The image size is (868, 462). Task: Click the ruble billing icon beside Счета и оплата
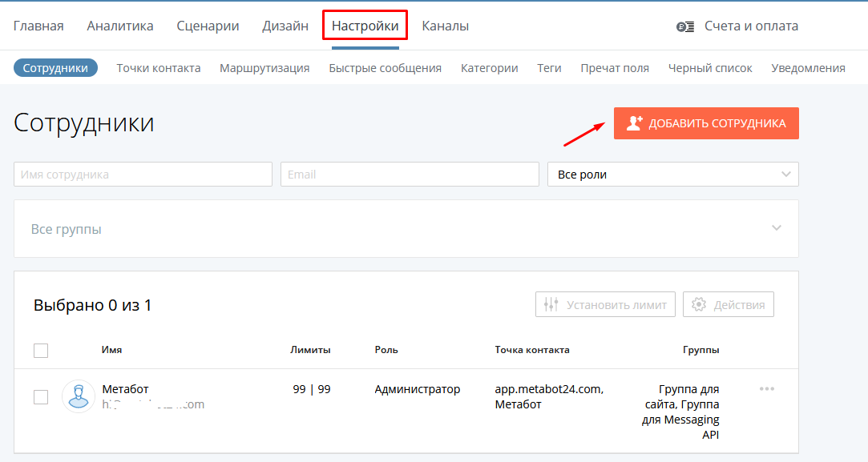[685, 26]
